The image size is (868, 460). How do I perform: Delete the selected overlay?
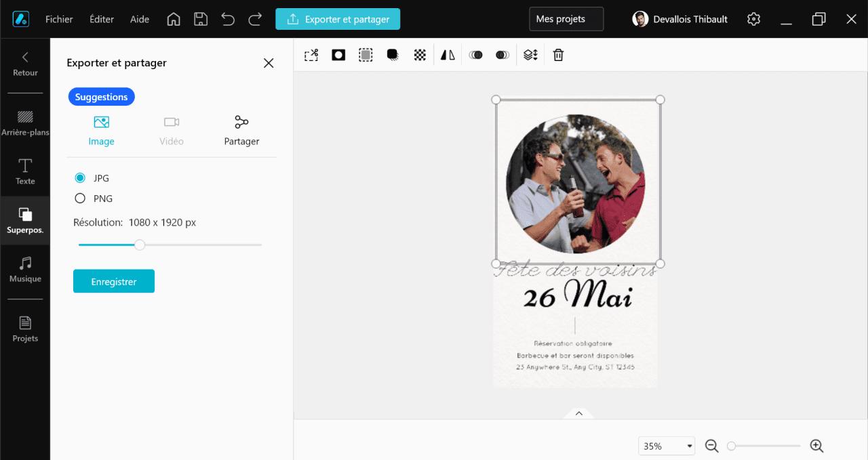point(558,54)
